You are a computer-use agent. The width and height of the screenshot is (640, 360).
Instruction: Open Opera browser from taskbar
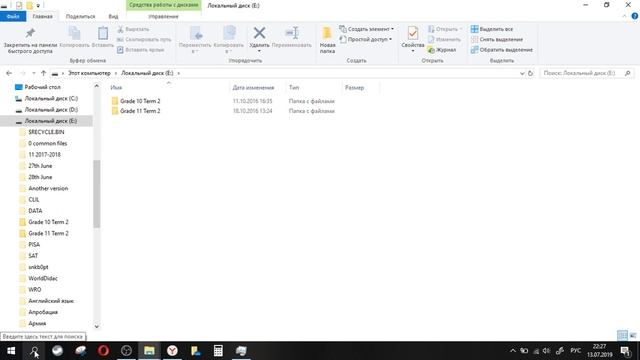point(103,351)
